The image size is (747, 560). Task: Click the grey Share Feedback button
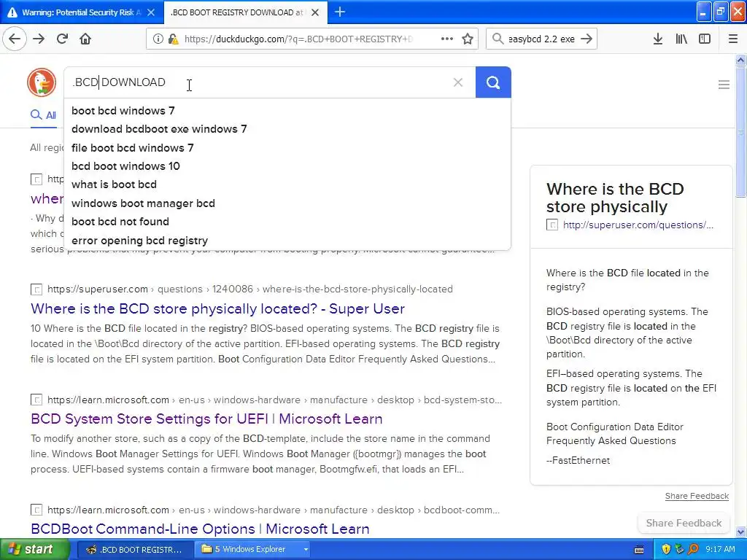coord(684,523)
